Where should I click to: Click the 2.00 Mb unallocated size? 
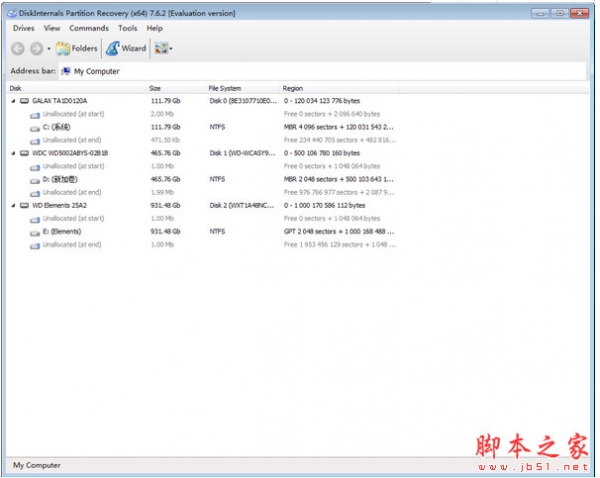click(162, 114)
